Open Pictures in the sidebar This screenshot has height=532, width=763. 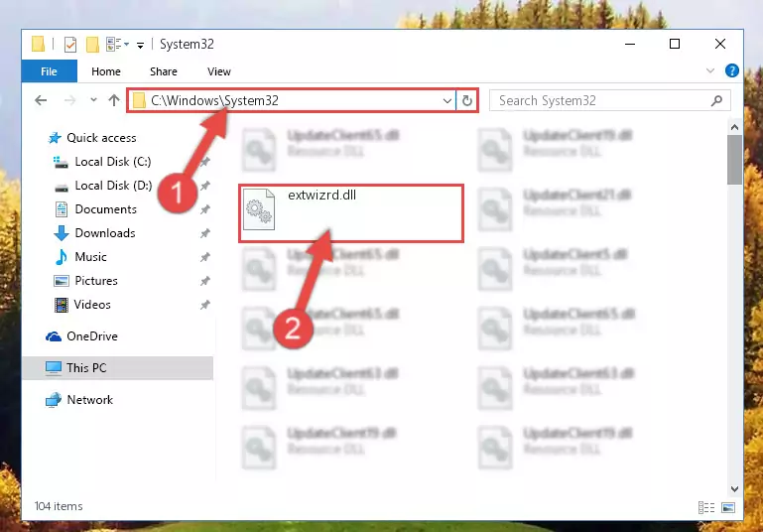(x=96, y=281)
